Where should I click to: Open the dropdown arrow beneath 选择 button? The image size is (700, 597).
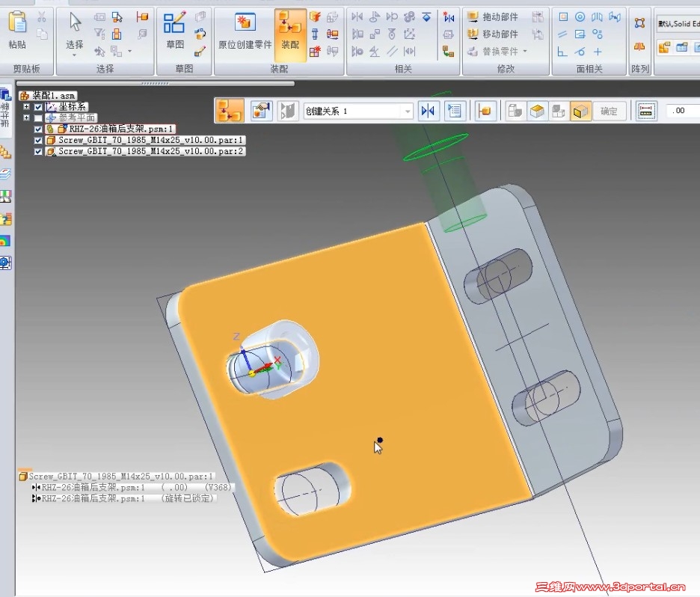point(75,55)
